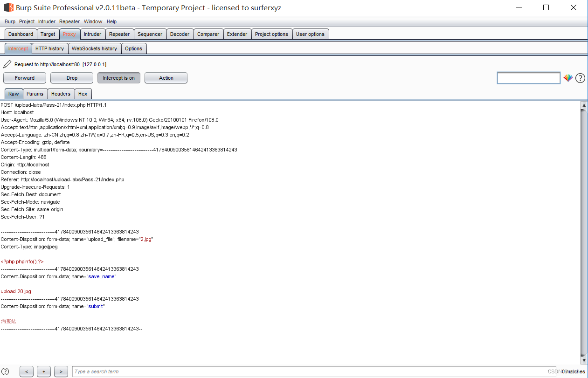Viewport: 588px width, 378px height.
Task: Click the 'Origin: http://localhost' line
Action: pyautogui.click(x=25, y=165)
